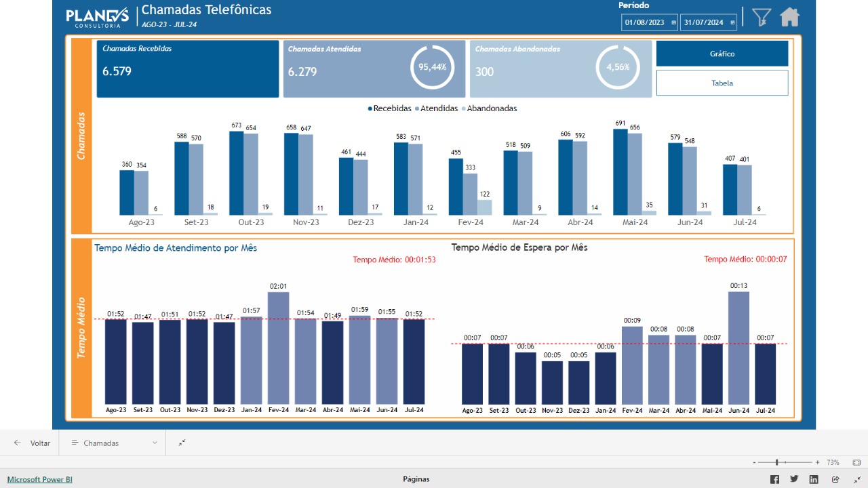This screenshot has width=868, height=488.
Task: Click the clear filters funnel icon
Action: (762, 18)
